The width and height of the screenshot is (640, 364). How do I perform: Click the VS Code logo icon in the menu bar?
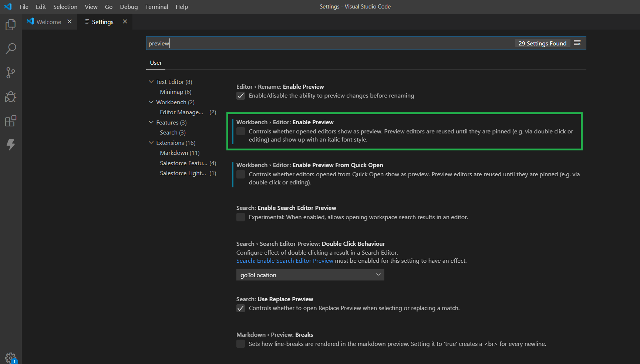(x=8, y=6)
